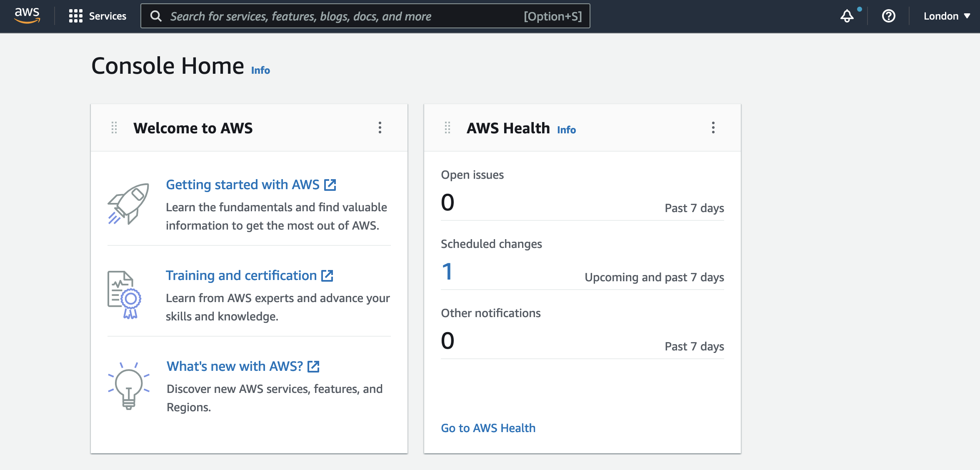Click the magnifying glass search icon
This screenshot has height=470, width=980.
156,16
